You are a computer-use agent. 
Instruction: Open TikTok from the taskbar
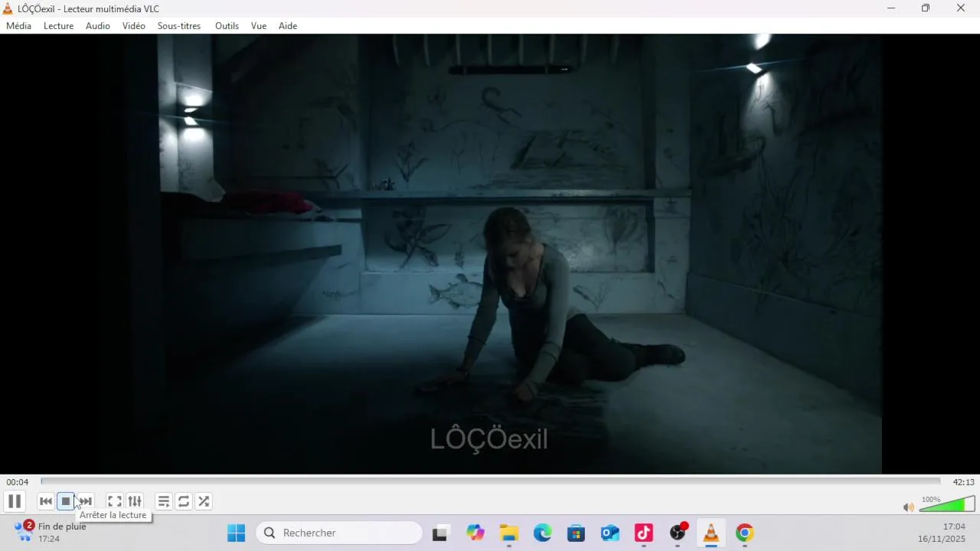tap(644, 533)
